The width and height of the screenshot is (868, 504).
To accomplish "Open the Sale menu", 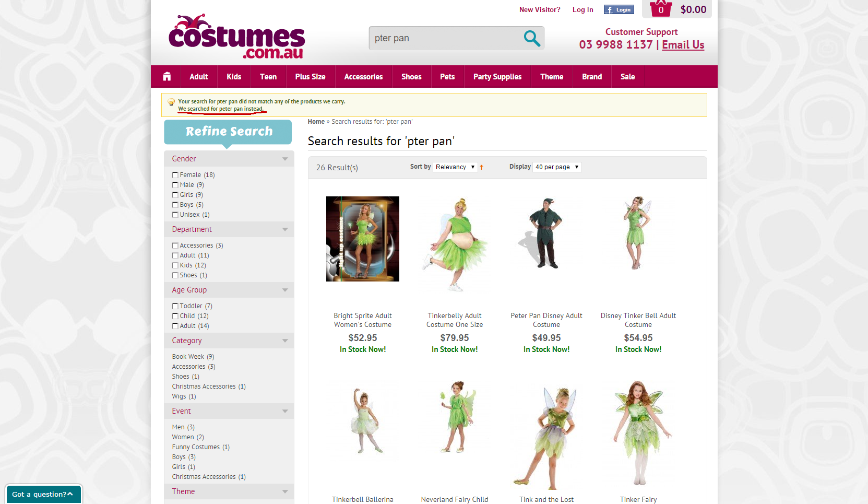I will pos(628,77).
